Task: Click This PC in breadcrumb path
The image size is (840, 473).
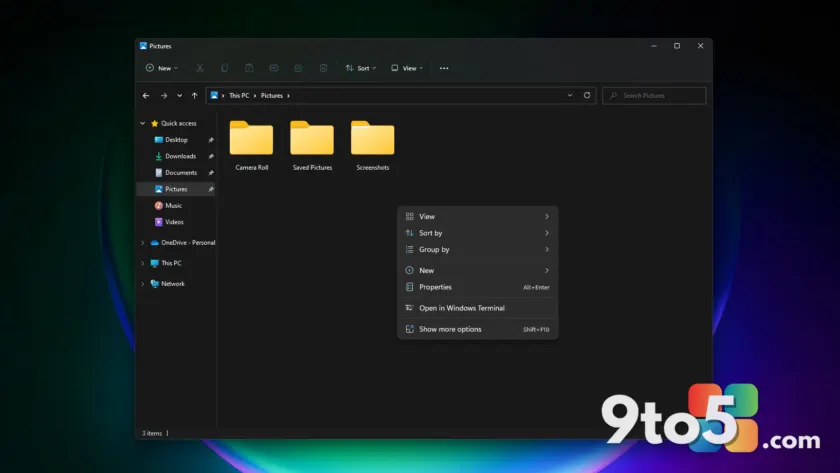Action: [239, 95]
